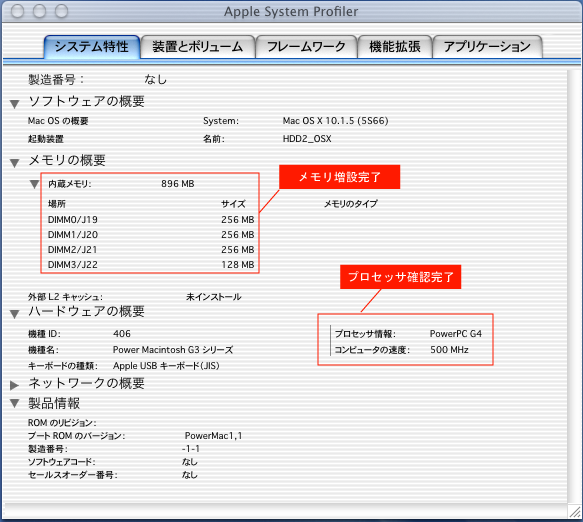The image size is (583, 522).
Task: Click the ROM のリビジョン label
Action: pos(62,423)
